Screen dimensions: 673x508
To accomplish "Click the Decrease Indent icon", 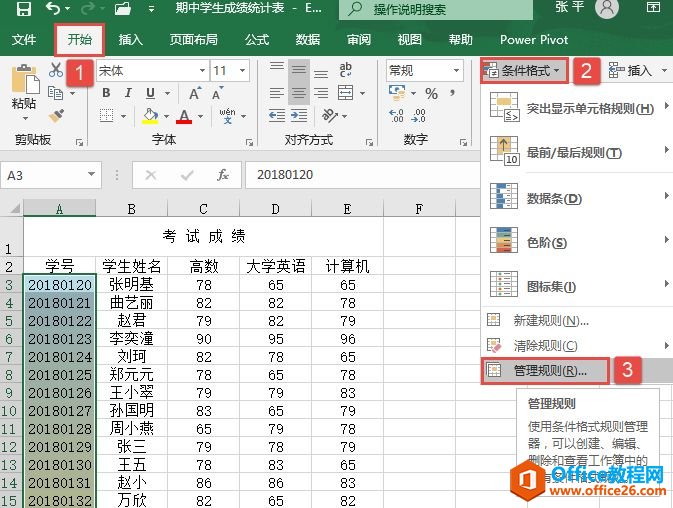I will (x=277, y=115).
